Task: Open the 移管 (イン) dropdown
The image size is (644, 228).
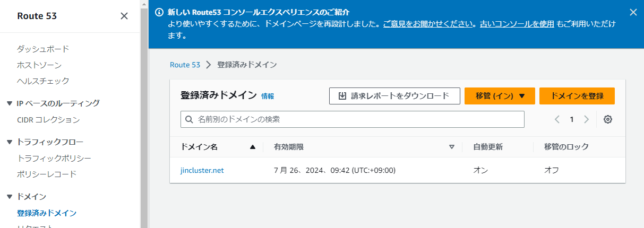Action: (500, 96)
